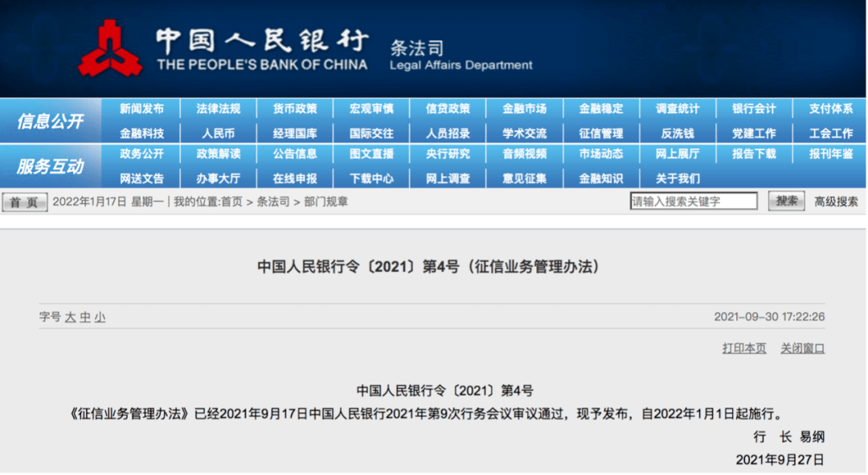
Task: Click 首页 in the breadcrumb path
Action: click(x=231, y=202)
